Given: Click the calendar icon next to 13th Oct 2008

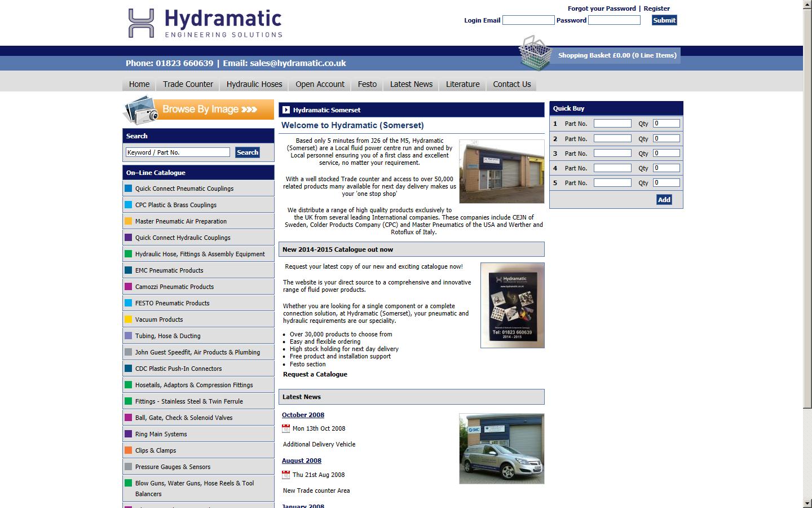Looking at the screenshot, I should point(286,428).
